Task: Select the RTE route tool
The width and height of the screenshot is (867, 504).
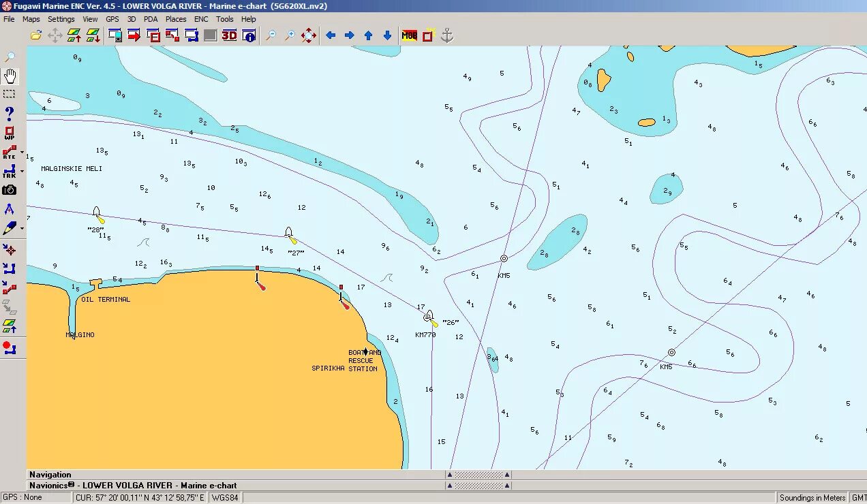Action: click(x=10, y=152)
